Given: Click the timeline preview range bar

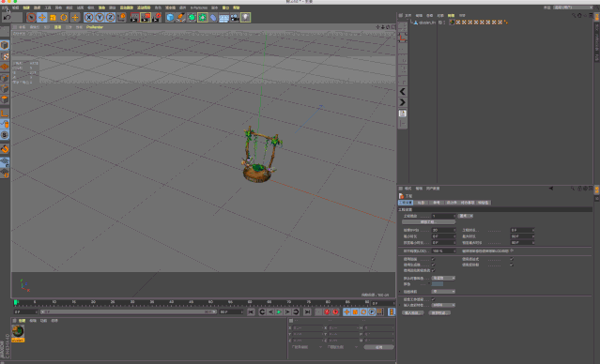Looking at the screenshot, I should (129, 312).
